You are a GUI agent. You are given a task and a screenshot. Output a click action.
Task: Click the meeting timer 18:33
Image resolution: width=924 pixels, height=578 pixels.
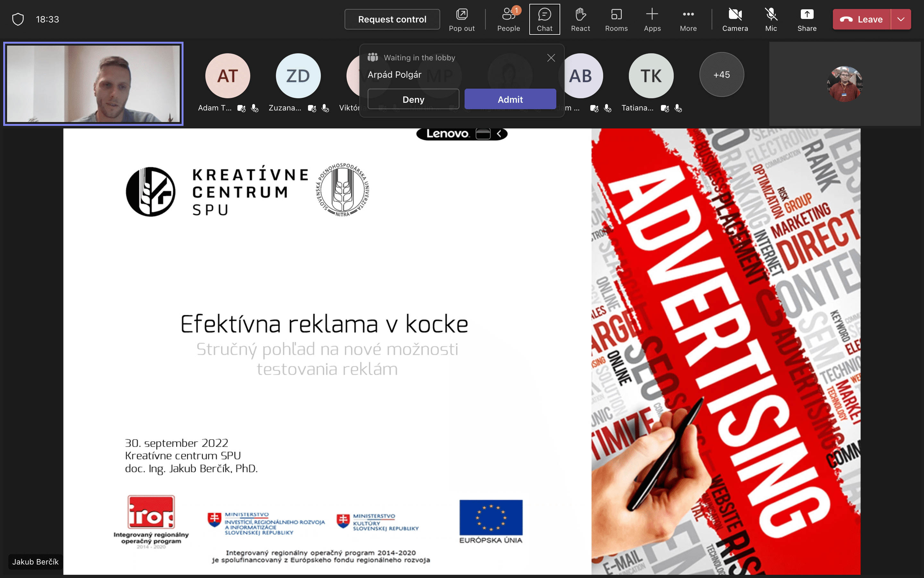[x=47, y=20]
